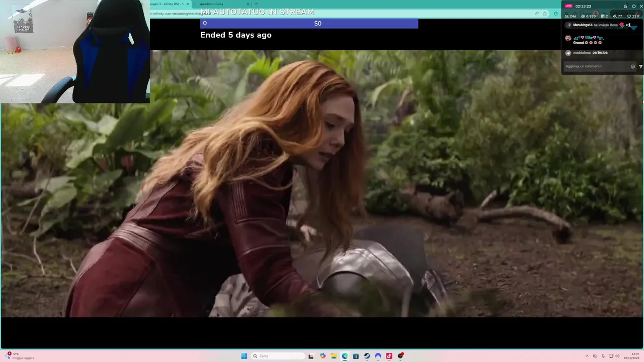Open the weather widget Pioggia leggera
Viewport: 644px width, 362px height.
20,356
